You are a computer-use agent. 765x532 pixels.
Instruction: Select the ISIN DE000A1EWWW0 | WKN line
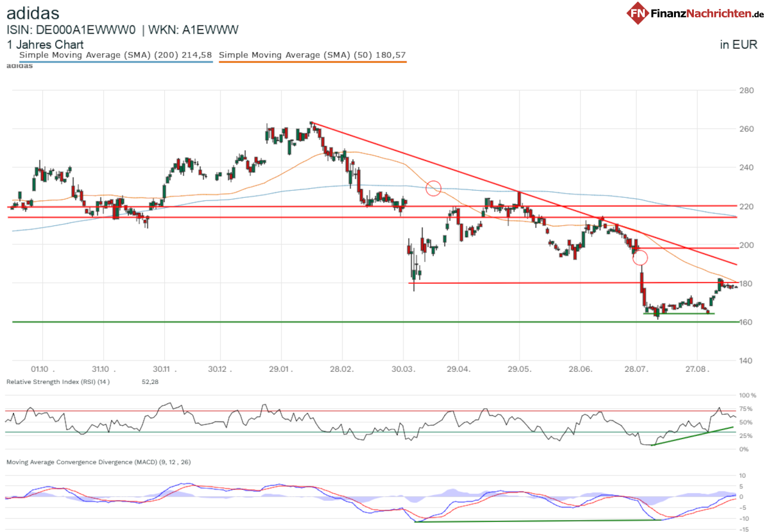point(123,29)
